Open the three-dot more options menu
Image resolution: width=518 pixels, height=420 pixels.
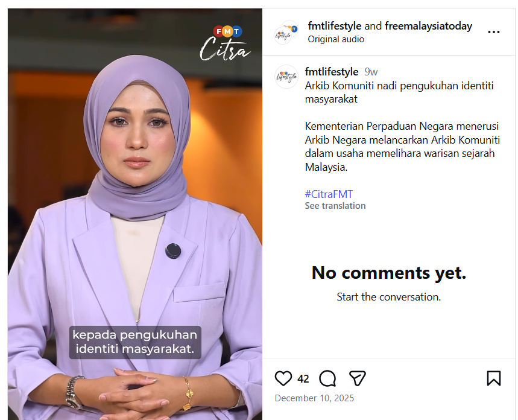pyautogui.click(x=493, y=32)
